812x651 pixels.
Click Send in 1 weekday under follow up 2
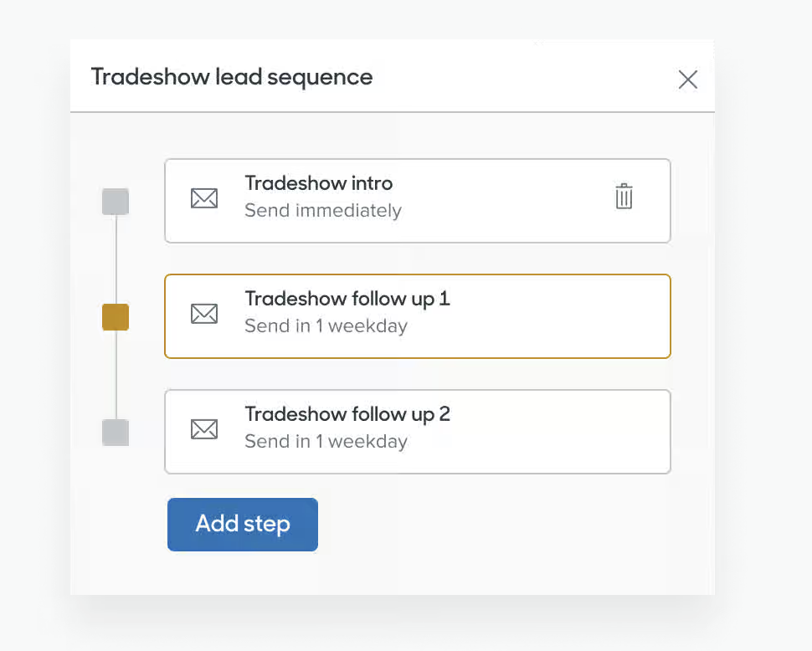[326, 442]
